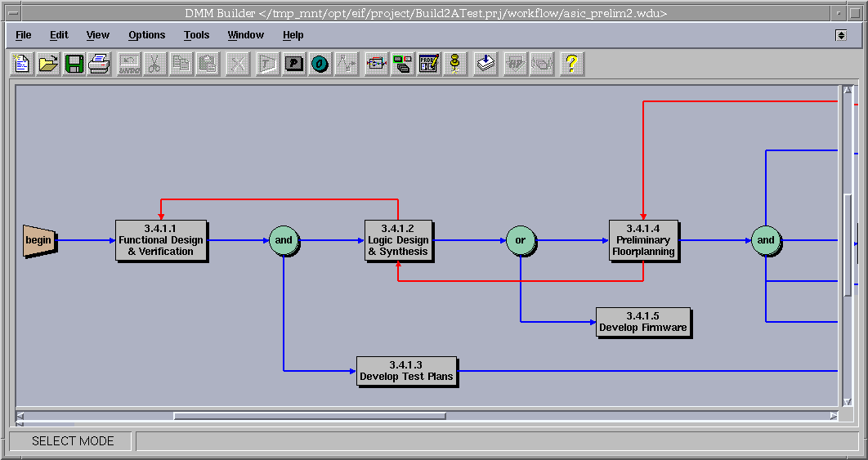Click the download arrow stack toolbar icon

coord(486,64)
